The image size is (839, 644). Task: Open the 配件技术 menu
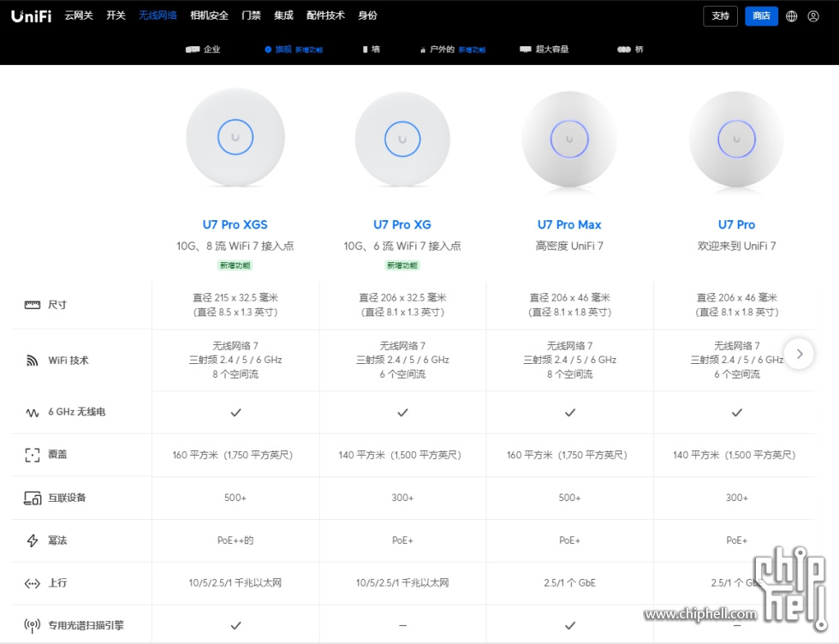click(x=325, y=15)
